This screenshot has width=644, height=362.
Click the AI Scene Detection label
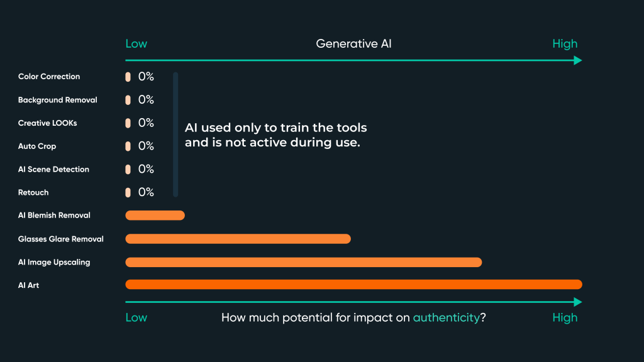(x=53, y=169)
